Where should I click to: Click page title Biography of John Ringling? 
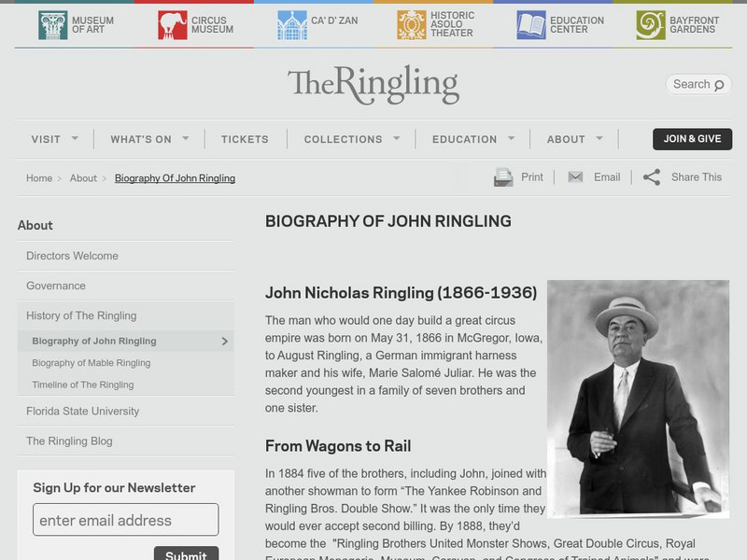click(388, 221)
